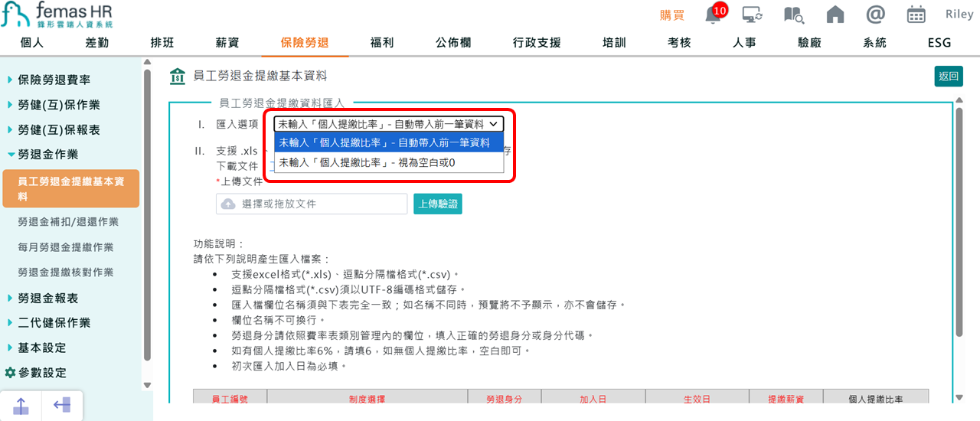Click the 購買 link
980x421 pixels.
[672, 15]
